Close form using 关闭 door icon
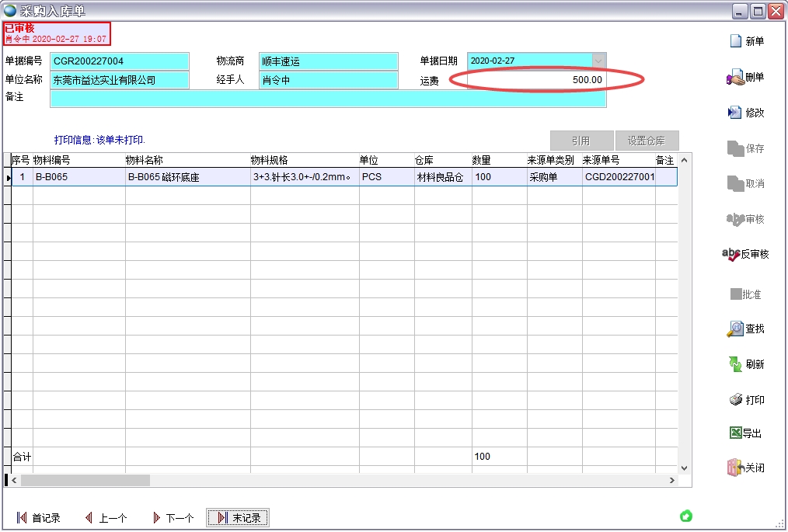 click(735, 468)
